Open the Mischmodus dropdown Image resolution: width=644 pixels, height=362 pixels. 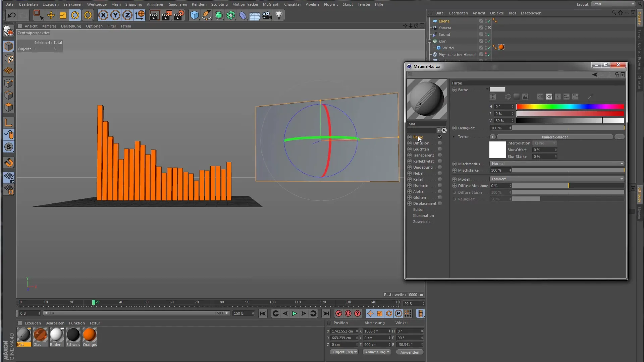pos(557,164)
